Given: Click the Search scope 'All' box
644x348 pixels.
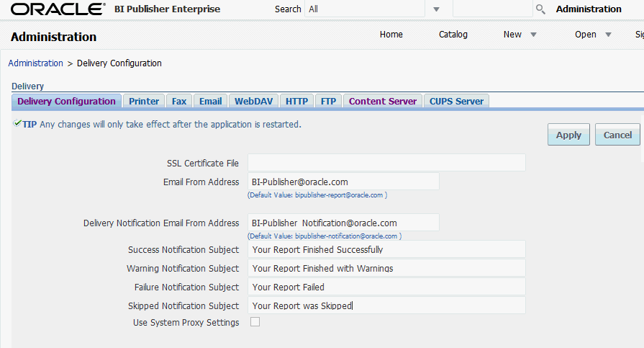Looking at the screenshot, I should point(365,9).
